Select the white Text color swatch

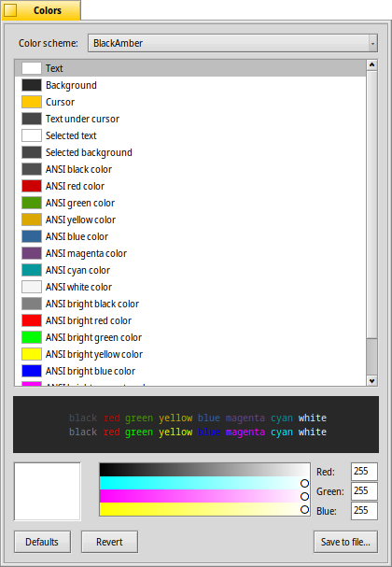[32, 68]
